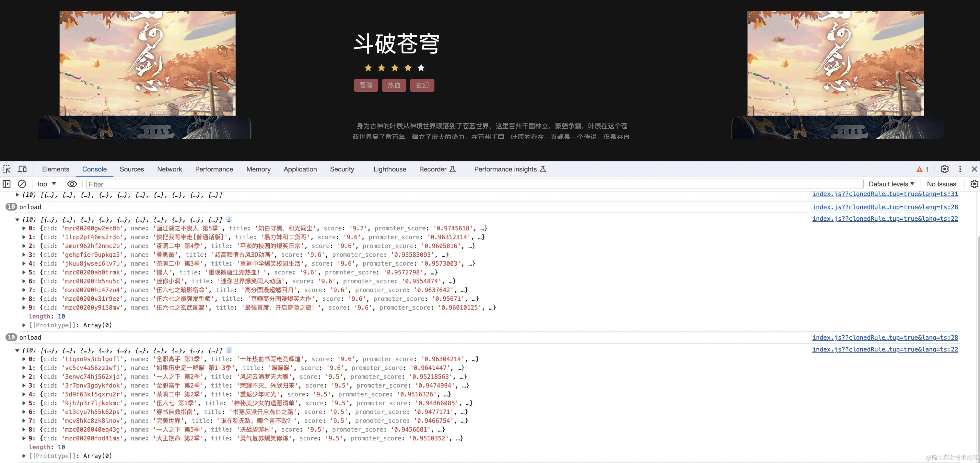980x463 pixels.
Task: Expand the last [[Prototype]]: Array(0) entry
Action: coord(24,456)
